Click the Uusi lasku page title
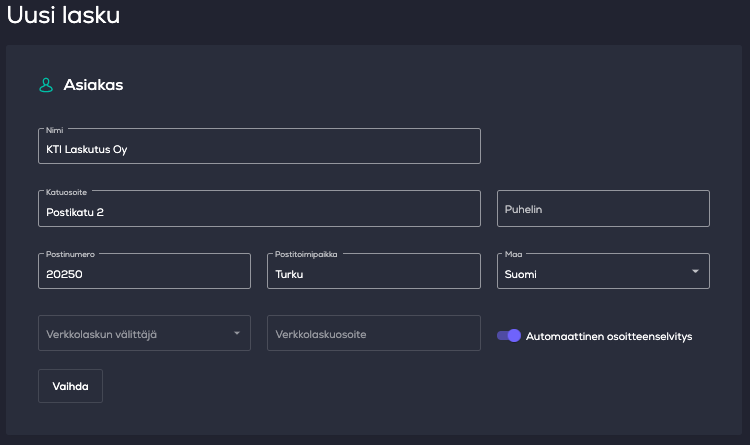 63,15
